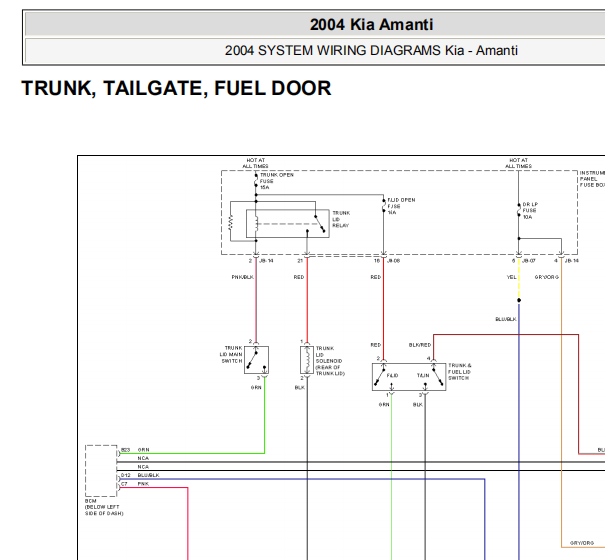This screenshot has height=560, width=605.
Task: Click the "BLK" label under the trunk lid solenoid
Action: pyautogui.click(x=299, y=387)
